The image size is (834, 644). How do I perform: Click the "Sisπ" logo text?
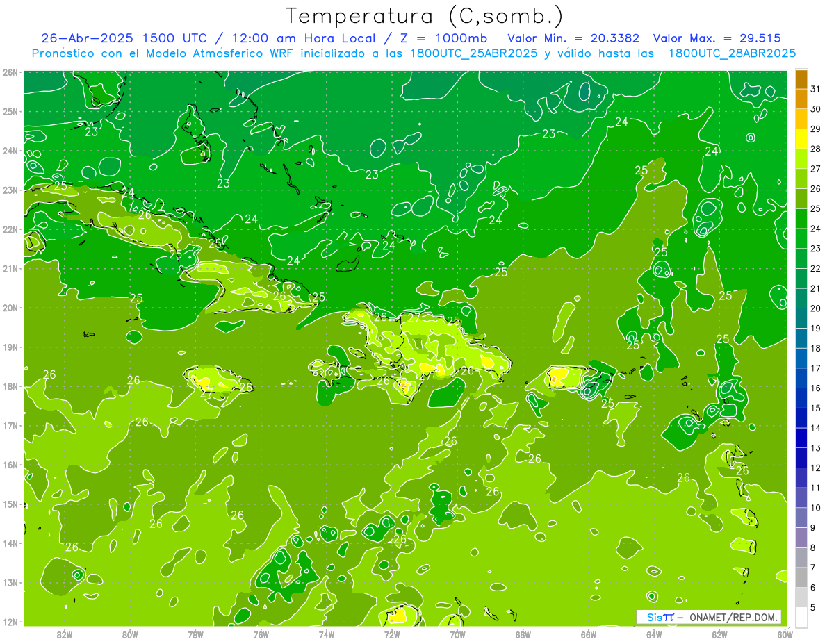pos(660,617)
